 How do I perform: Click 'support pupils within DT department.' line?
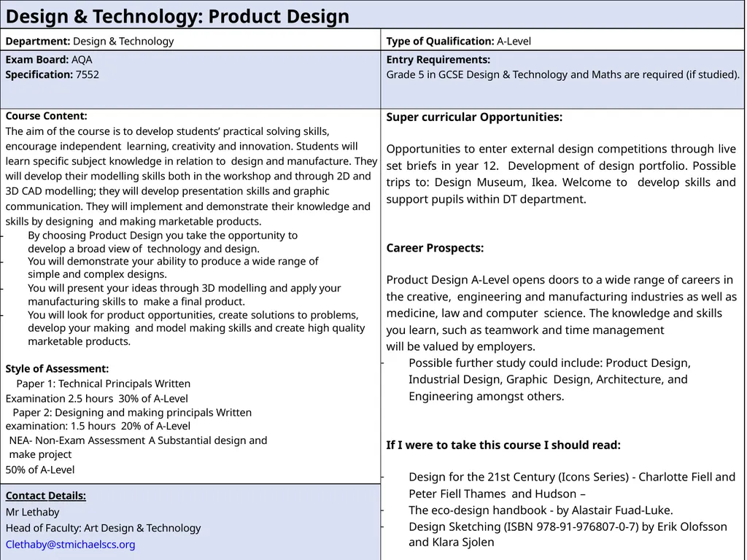tap(486, 199)
